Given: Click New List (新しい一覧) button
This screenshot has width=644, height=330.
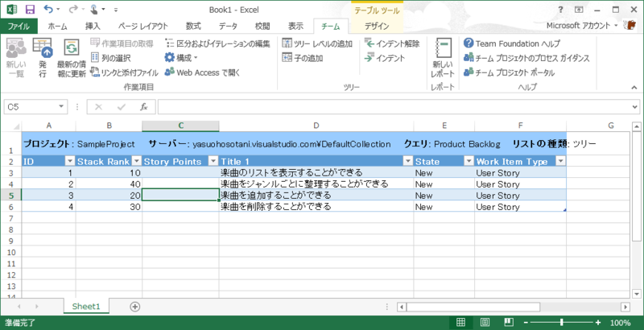Looking at the screenshot, I should coord(16,57).
